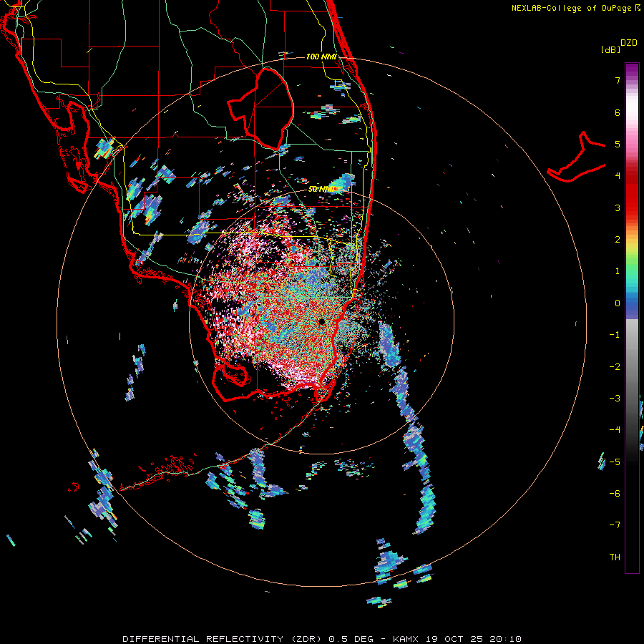The height and width of the screenshot is (644, 644).
Task: Click the 7 value on the color scale
Action: click(x=618, y=80)
